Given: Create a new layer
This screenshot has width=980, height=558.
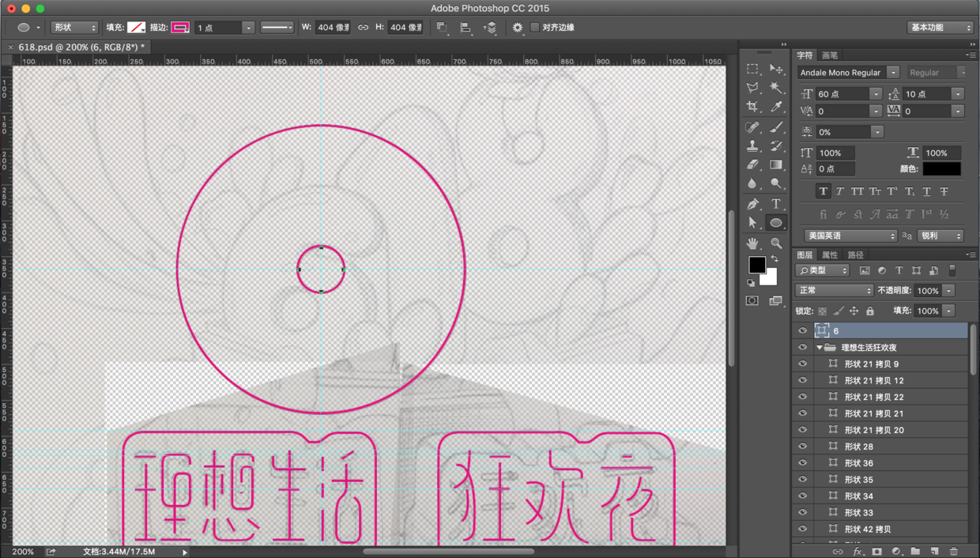Looking at the screenshot, I should tap(934, 552).
